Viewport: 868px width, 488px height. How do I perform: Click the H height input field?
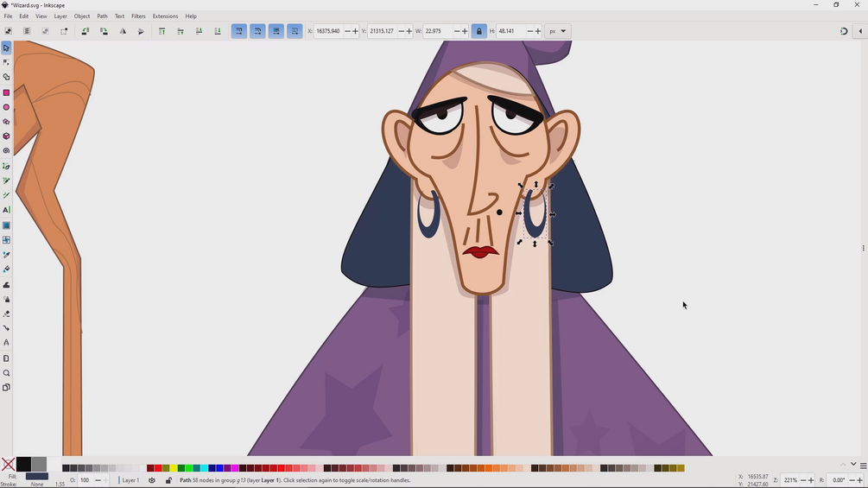tap(510, 31)
